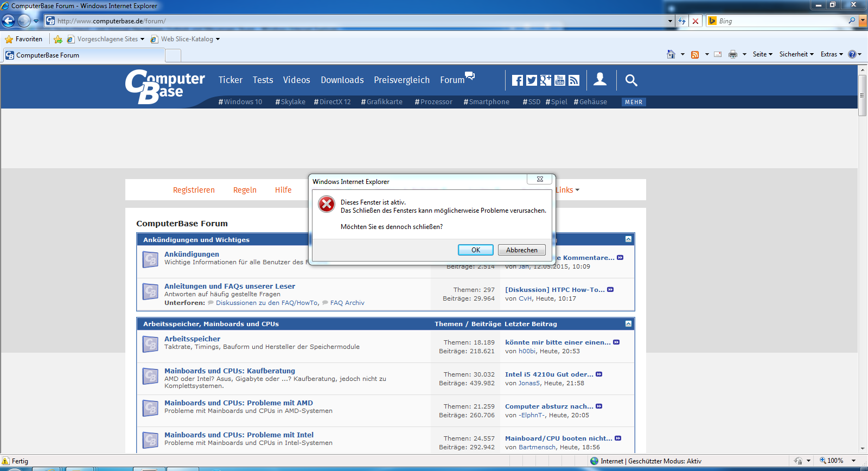
Task: Go to last post of Intel i5 4210u thread
Action: coord(599,374)
